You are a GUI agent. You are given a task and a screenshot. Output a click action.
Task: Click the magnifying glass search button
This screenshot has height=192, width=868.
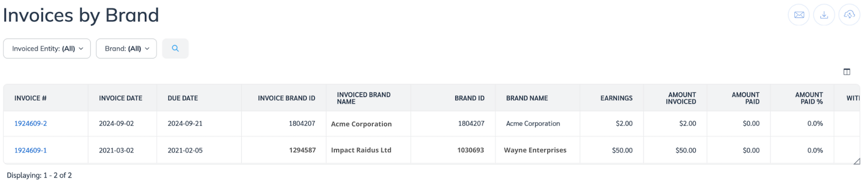click(x=175, y=48)
